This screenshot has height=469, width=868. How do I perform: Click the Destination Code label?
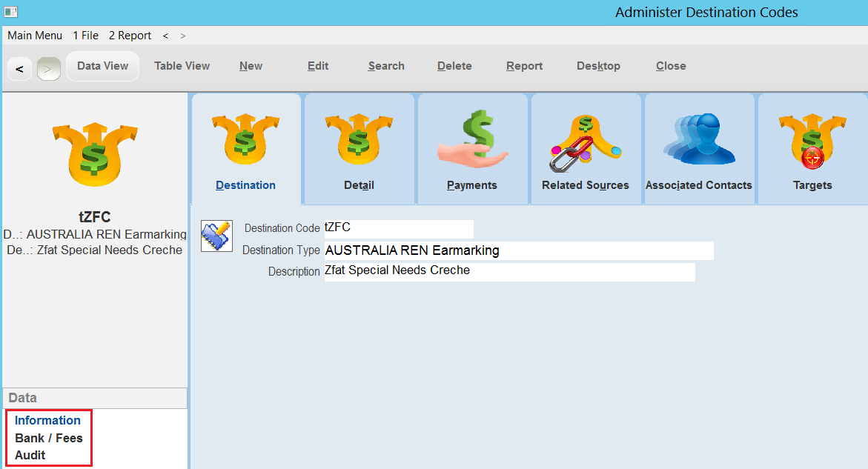coord(282,228)
